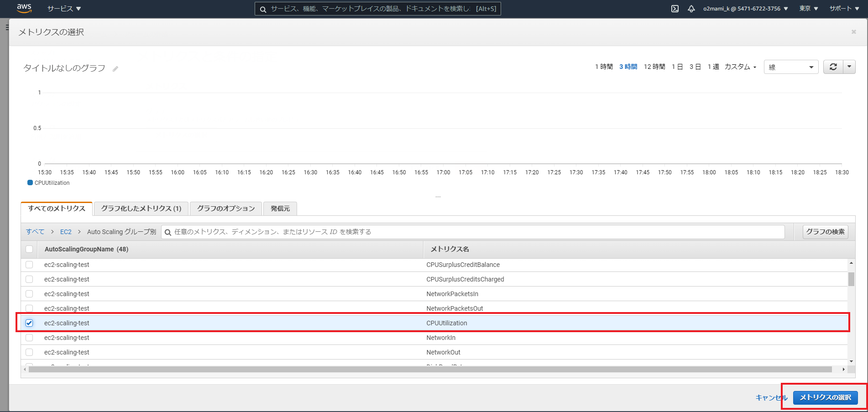Set time range to 12 時間

[654, 67]
